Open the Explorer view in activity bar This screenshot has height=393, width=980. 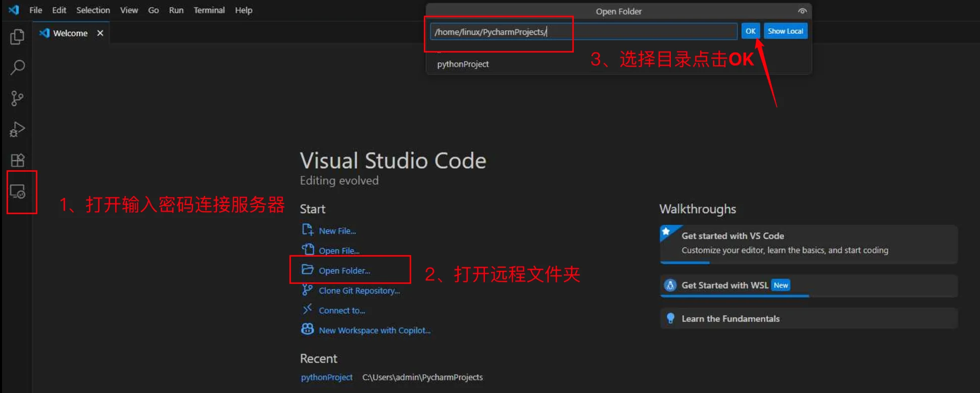17,36
